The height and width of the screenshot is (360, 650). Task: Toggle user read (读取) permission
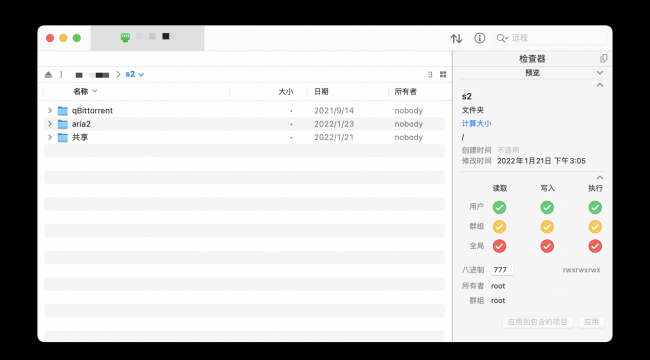[x=499, y=207]
